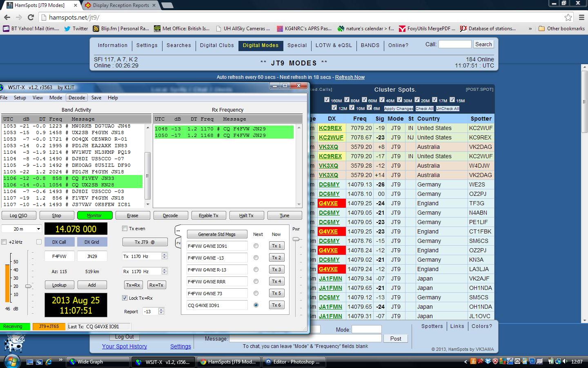Open the power plug tray icon
The image size is (588, 368).
551,361
